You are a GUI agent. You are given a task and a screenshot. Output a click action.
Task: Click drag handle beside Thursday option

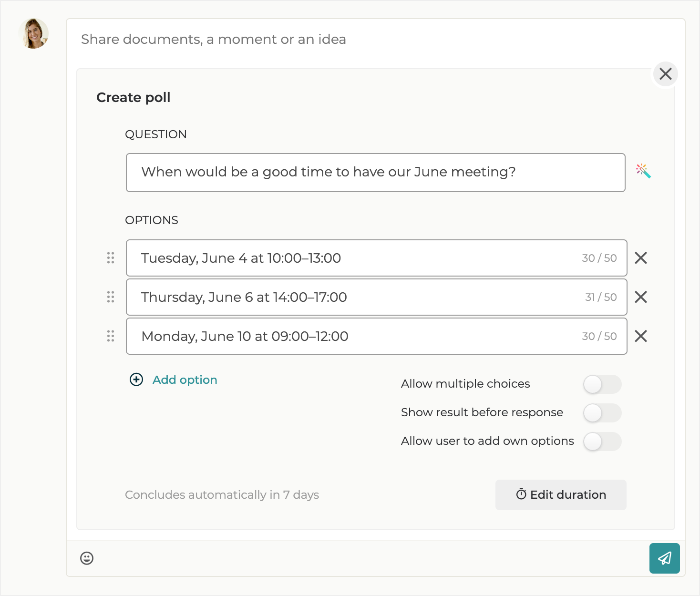[x=111, y=297]
